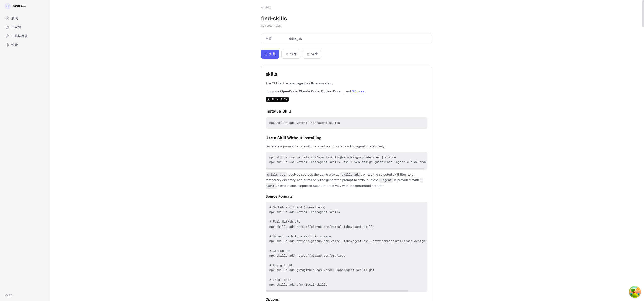Click the Skills 2.0M badge
Viewport: 644px width, 301px height.
click(x=277, y=99)
